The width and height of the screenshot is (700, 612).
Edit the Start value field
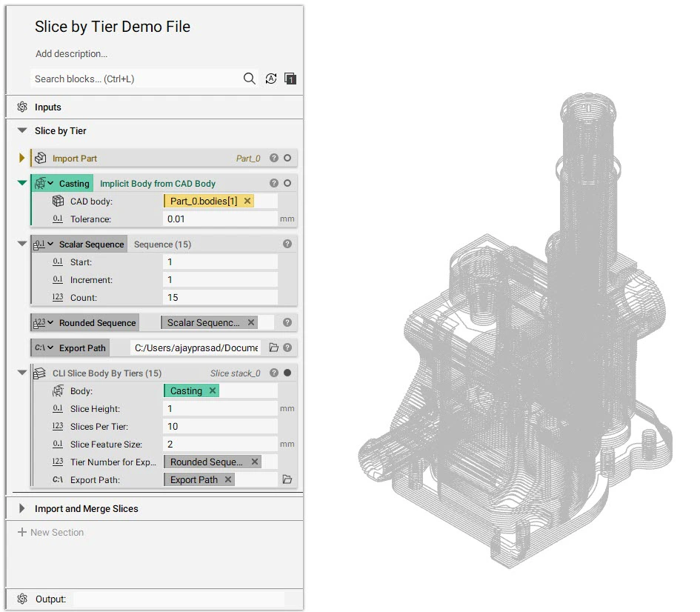click(x=220, y=262)
